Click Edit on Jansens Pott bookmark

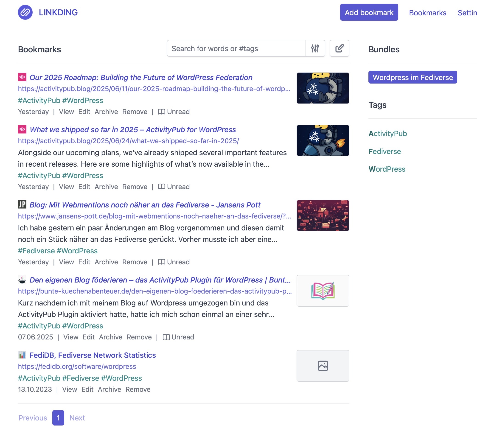click(84, 262)
